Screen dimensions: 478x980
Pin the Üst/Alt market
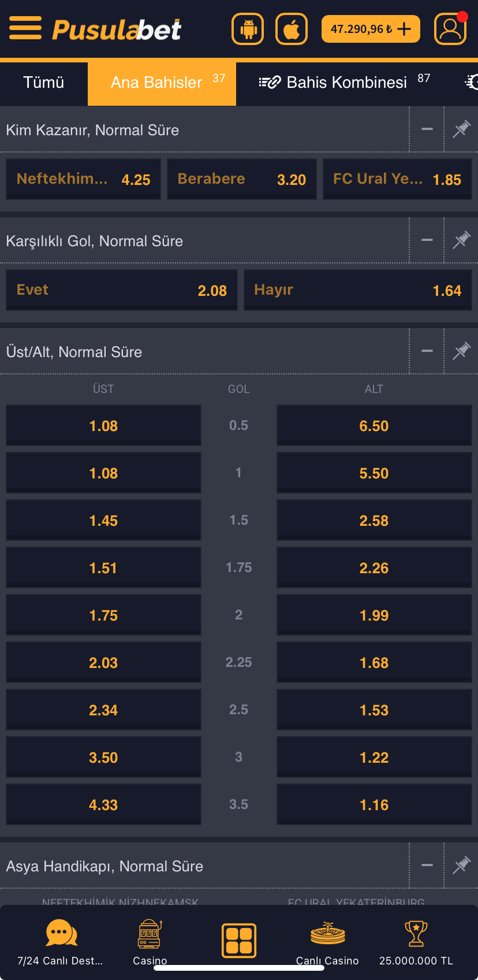pos(461,350)
